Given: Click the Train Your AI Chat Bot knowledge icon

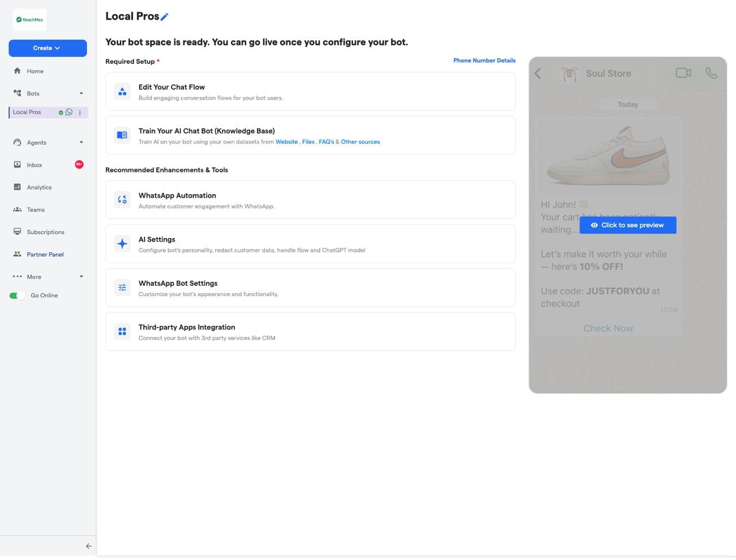Looking at the screenshot, I should pos(122,135).
